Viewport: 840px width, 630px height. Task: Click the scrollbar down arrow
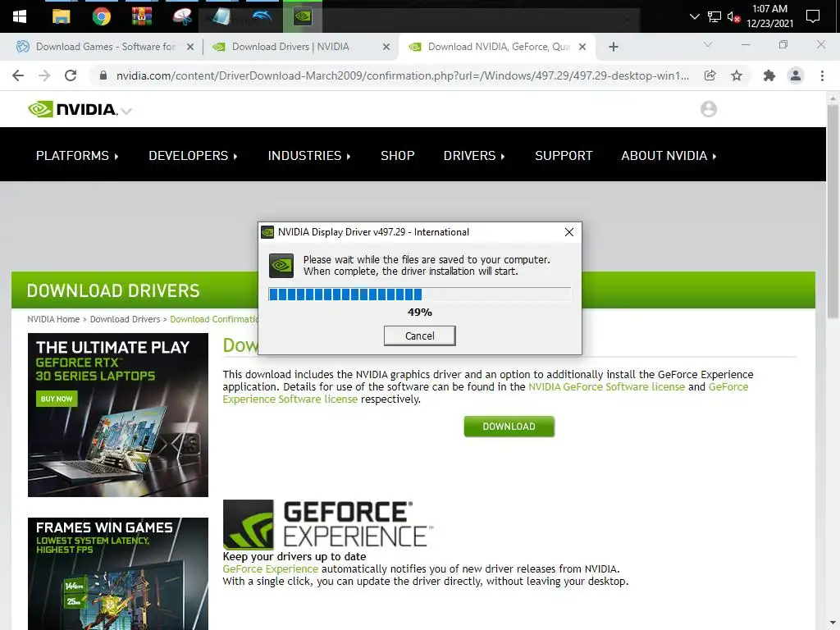833,624
